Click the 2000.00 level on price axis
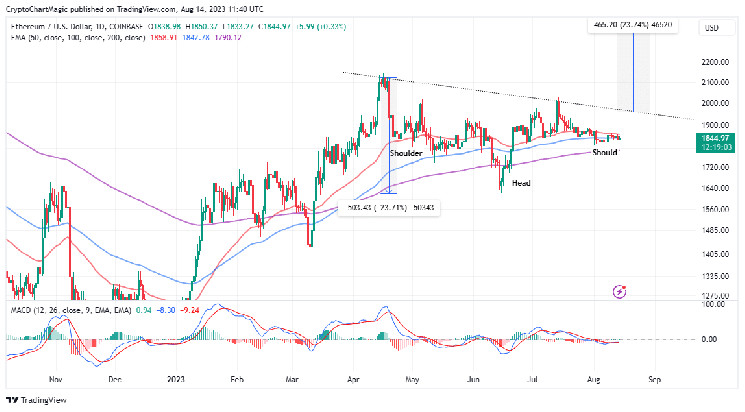This screenshot has height=412, width=745. 712,103
